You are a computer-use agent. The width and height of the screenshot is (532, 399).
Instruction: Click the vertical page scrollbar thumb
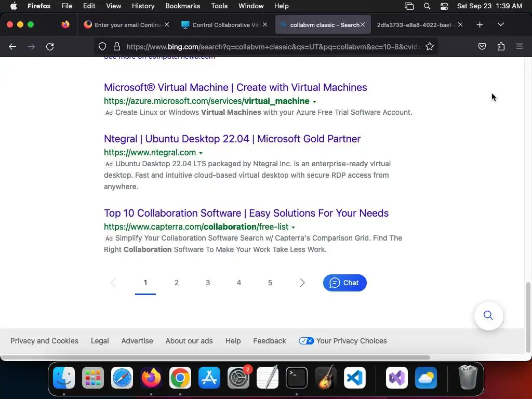[528, 317]
